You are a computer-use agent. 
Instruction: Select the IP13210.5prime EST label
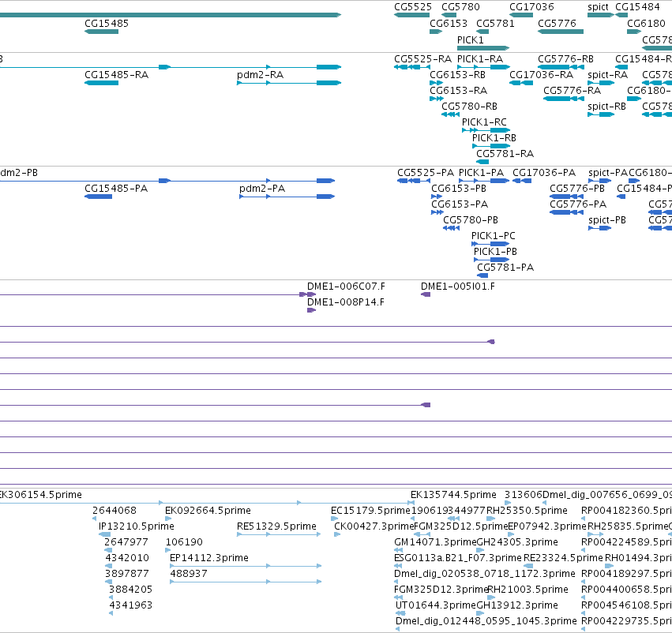pos(137,526)
